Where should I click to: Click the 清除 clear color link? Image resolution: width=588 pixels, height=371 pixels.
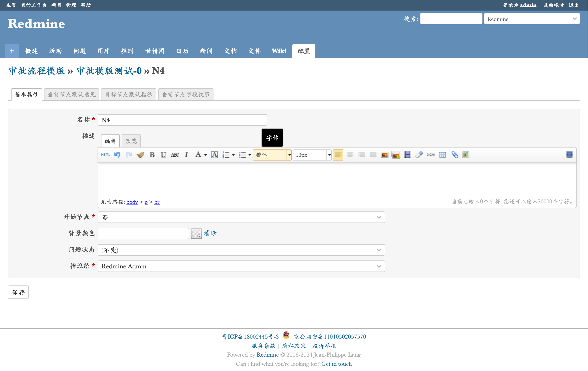coord(210,233)
